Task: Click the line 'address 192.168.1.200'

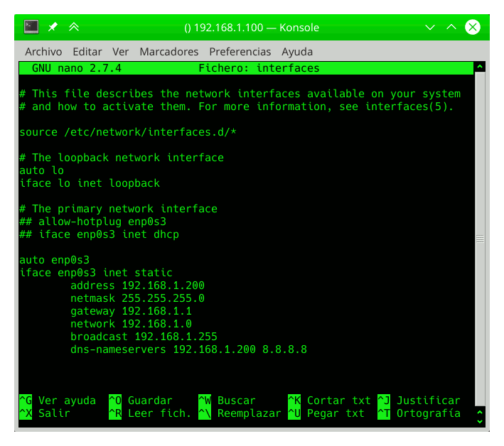Action: point(137,285)
